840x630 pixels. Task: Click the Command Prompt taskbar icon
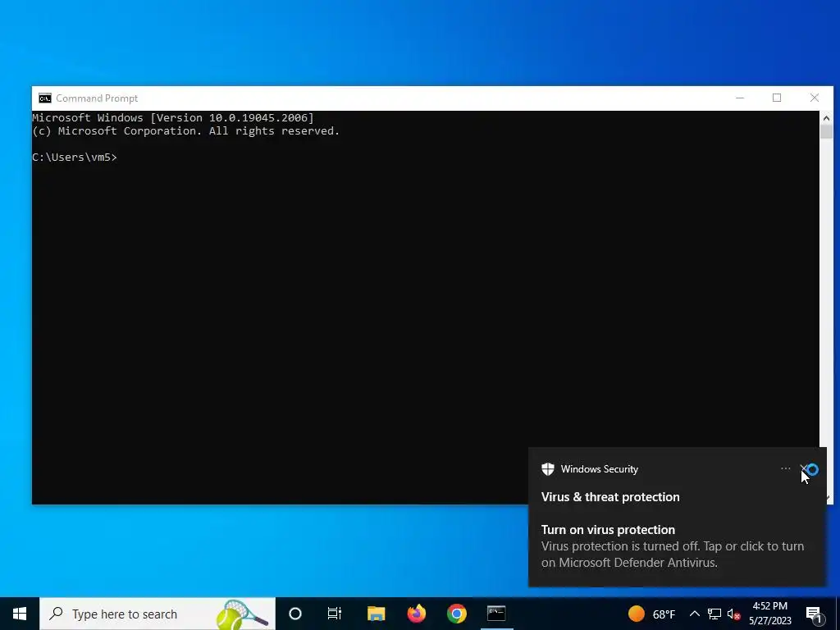(x=496, y=614)
